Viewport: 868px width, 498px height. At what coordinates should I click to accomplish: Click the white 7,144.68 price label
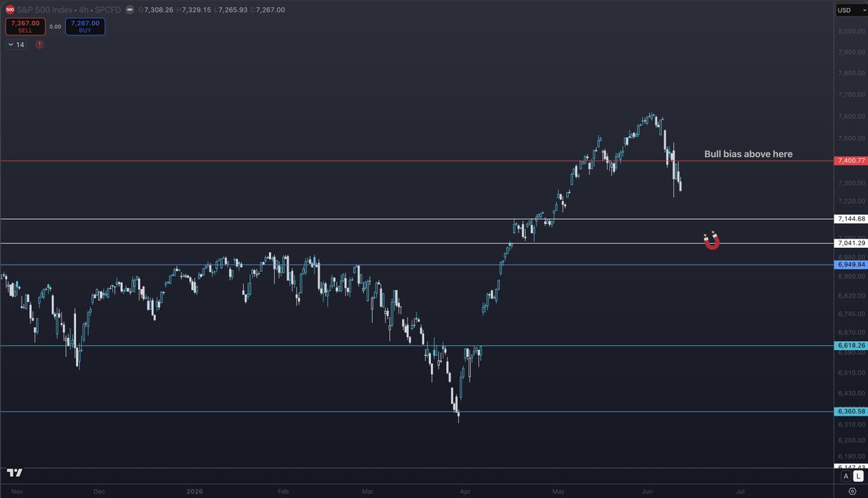pos(851,218)
